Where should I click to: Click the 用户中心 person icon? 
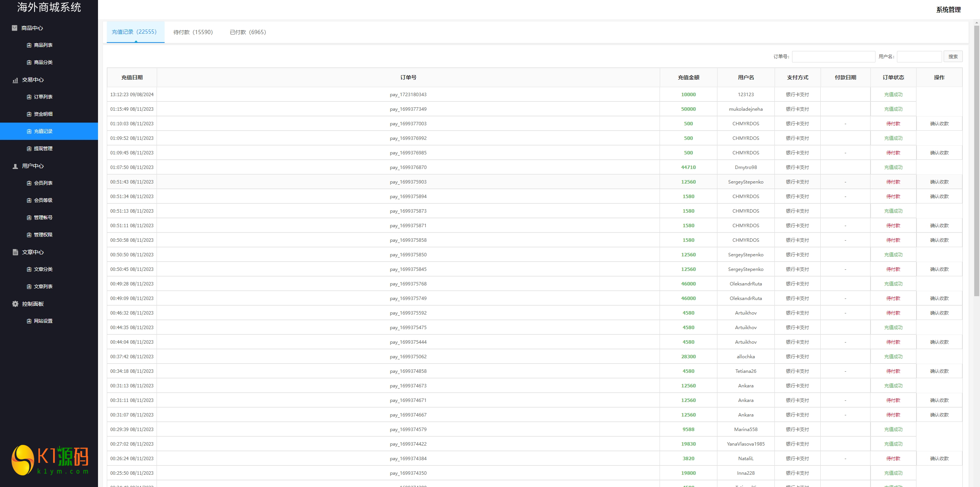[x=15, y=166]
